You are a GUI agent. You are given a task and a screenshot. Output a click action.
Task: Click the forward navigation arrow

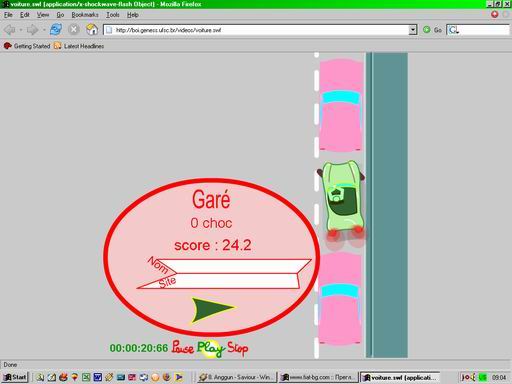(x=33, y=30)
